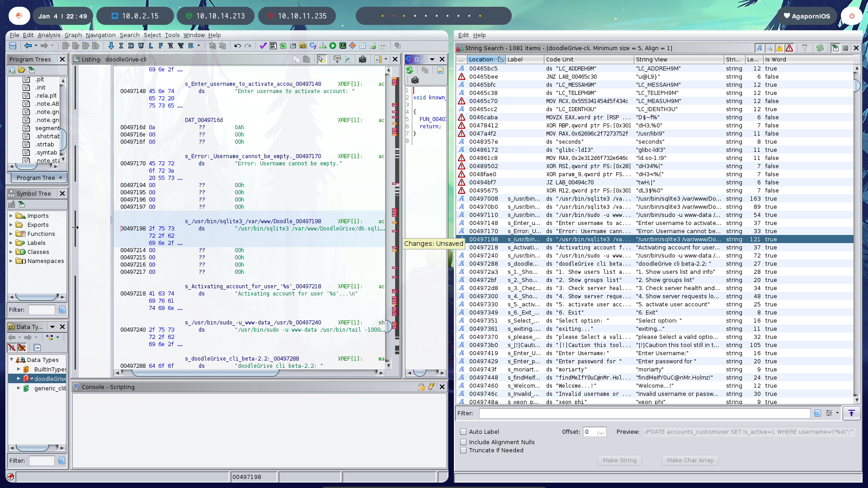The image size is (868, 488).
Task: Open the Analysis menu
Action: (49, 35)
